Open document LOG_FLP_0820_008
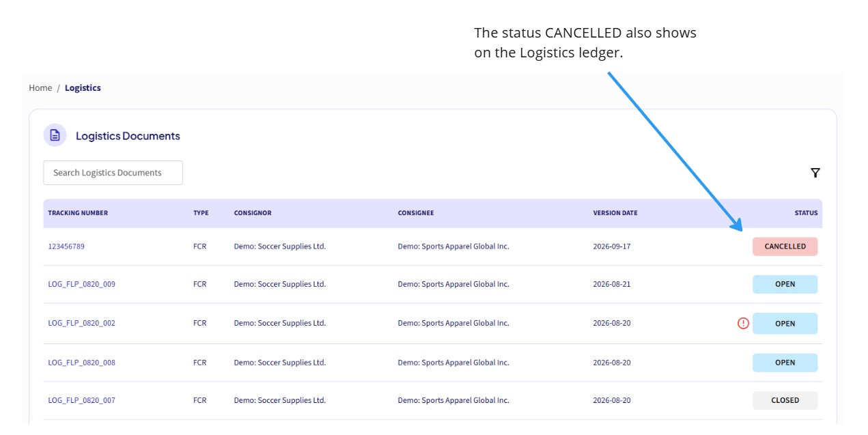The width and height of the screenshot is (868, 435). pos(81,363)
